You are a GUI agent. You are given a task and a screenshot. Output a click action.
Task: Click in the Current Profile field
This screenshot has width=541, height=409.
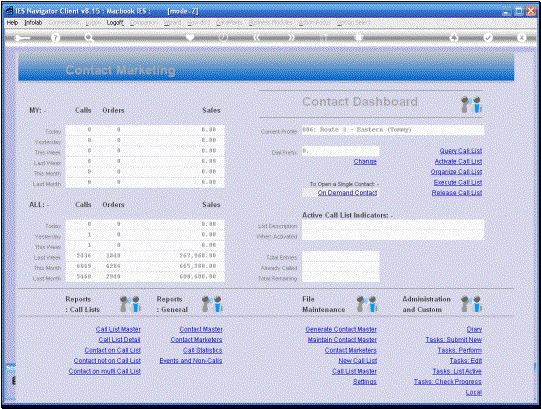[393, 130]
